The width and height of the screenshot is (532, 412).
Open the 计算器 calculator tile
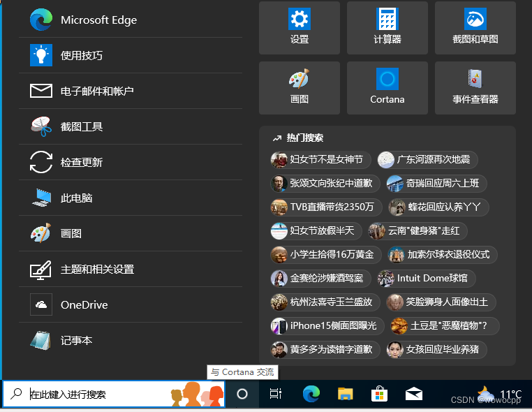pos(387,28)
